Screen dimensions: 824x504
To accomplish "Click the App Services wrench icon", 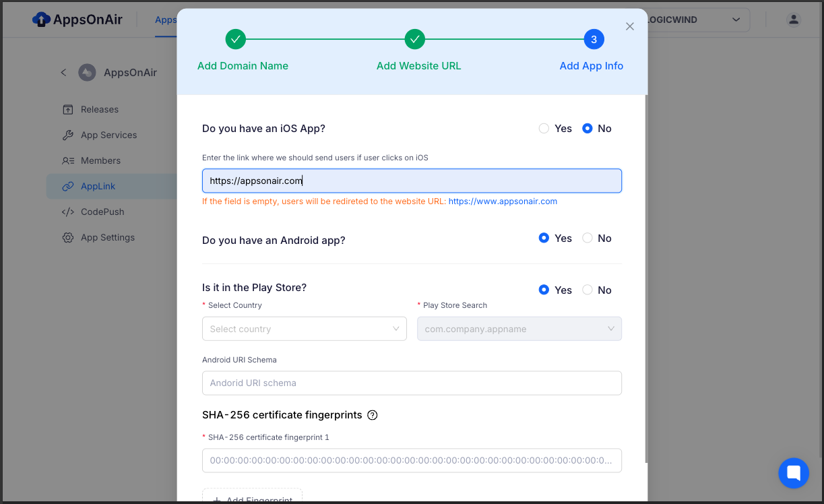I will click(x=68, y=135).
